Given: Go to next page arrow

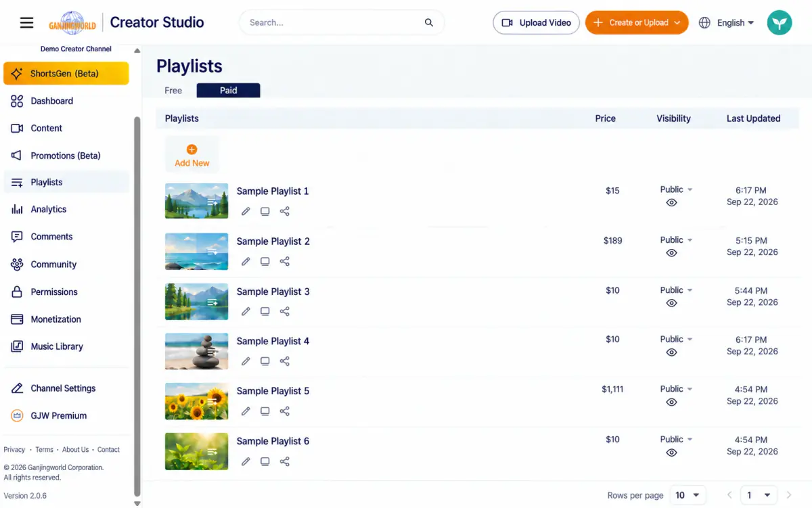Looking at the screenshot, I should point(789,495).
